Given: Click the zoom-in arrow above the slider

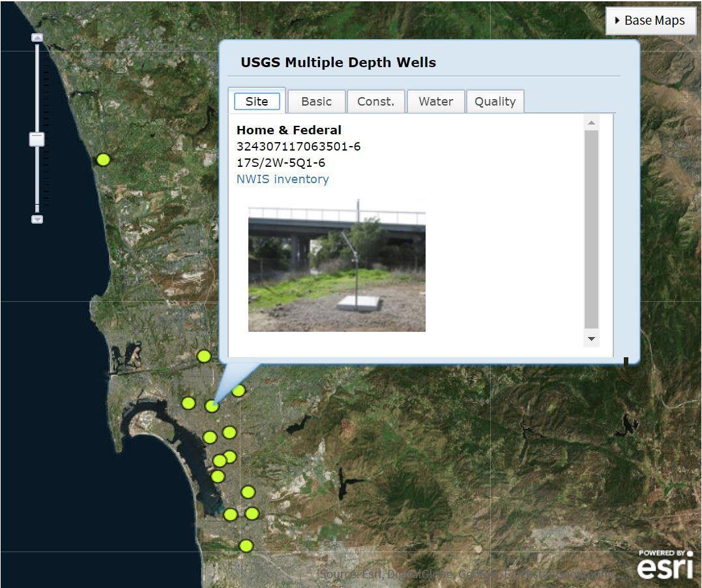Looking at the screenshot, I should (x=36, y=38).
